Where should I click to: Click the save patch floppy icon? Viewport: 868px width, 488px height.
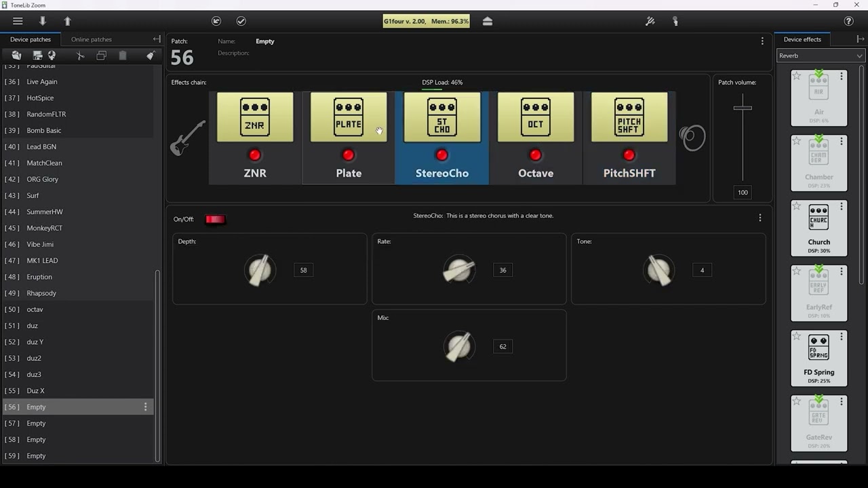click(x=37, y=56)
